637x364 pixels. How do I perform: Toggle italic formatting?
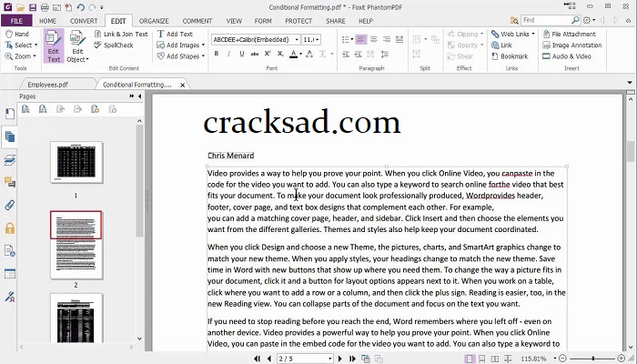click(228, 54)
